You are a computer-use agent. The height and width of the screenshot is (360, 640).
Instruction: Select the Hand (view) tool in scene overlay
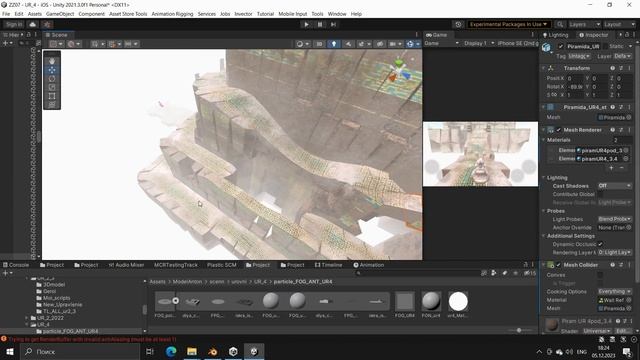[x=52, y=61]
